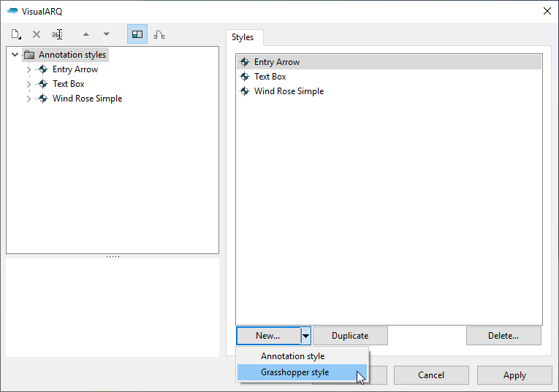
Task: Open the New button dropdown arrow
Action: click(x=306, y=336)
